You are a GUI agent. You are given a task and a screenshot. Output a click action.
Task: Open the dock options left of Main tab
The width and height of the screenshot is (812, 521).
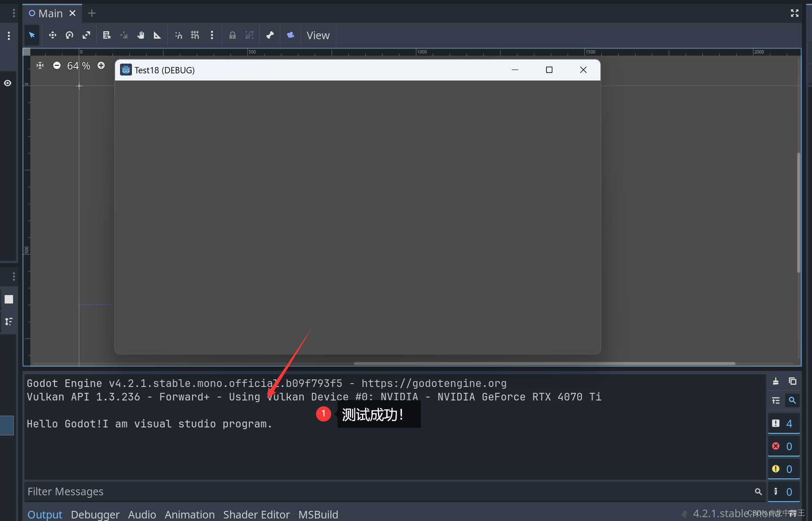coord(14,13)
